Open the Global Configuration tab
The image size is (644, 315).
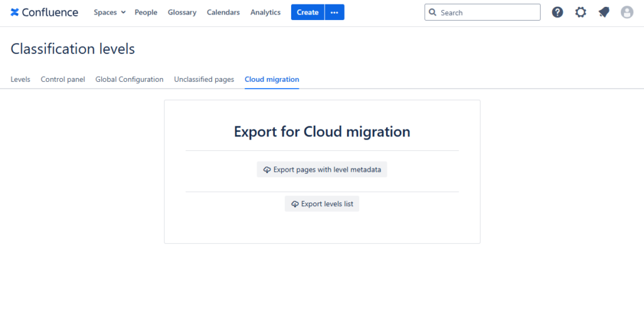coord(130,80)
